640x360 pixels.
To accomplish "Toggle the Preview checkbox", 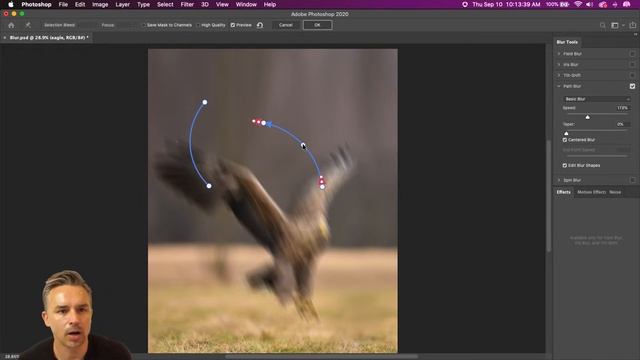I will pyautogui.click(x=233, y=25).
